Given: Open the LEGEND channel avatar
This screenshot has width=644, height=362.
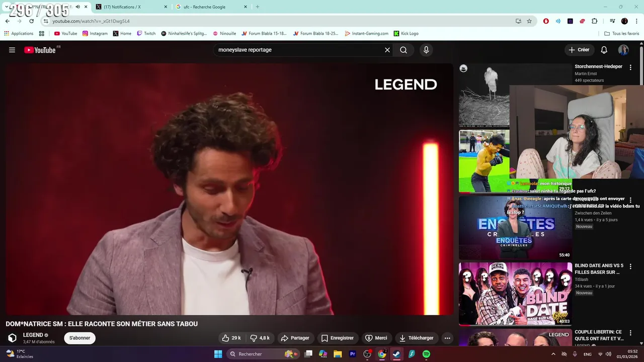Looking at the screenshot, I should [x=12, y=338].
